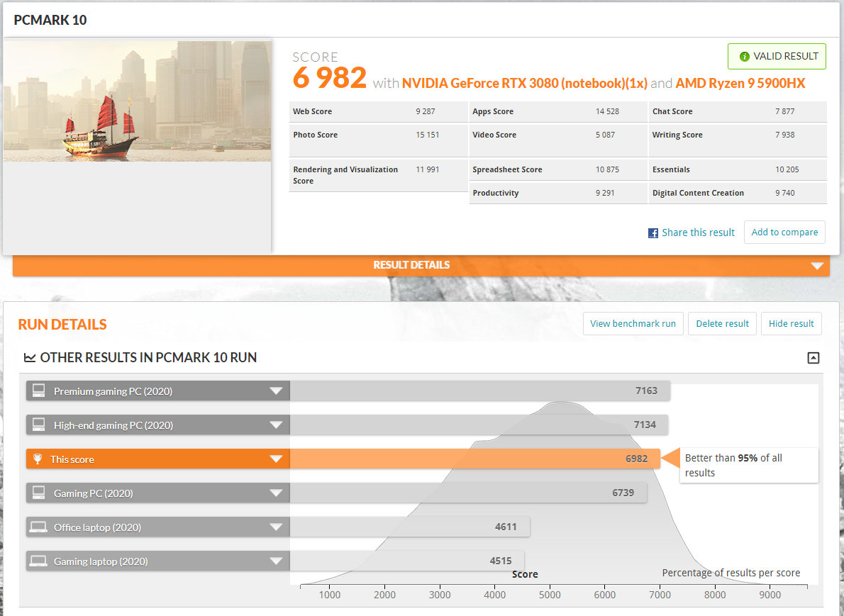Expand the High-end gaming PC (2020) dropdown arrow
Screen dimensions: 844x616
[276, 425]
